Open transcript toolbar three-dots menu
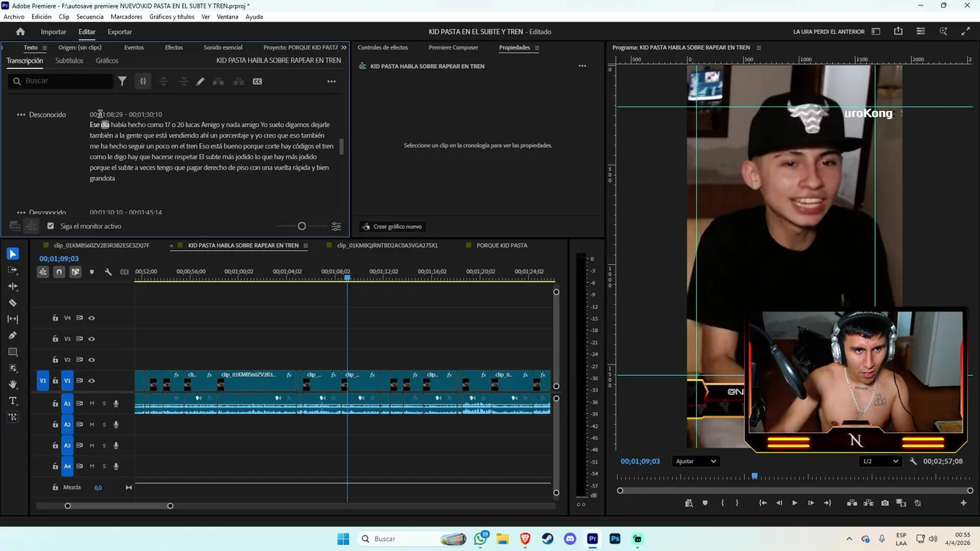The image size is (980, 551). click(x=332, y=81)
